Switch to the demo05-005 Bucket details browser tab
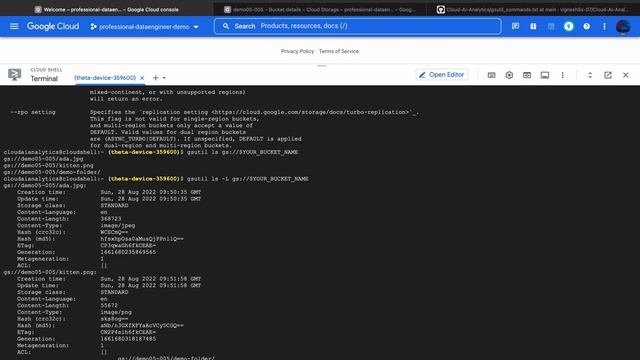 [320, 9]
